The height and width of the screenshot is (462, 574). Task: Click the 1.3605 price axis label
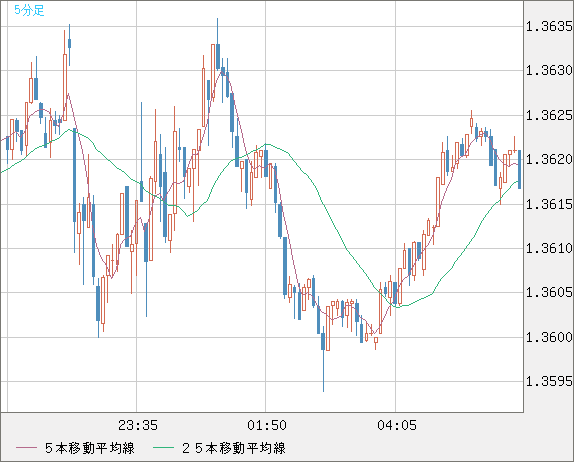point(549,293)
